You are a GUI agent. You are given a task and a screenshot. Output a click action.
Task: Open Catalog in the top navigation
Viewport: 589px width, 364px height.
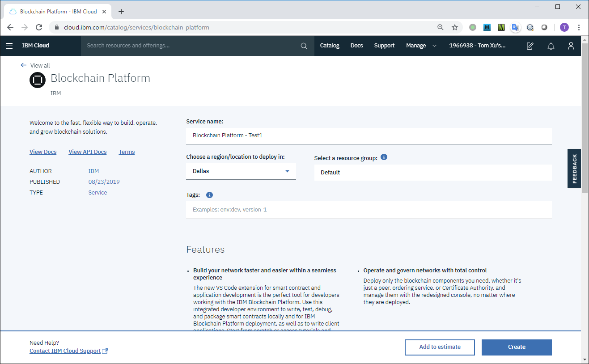tap(330, 46)
